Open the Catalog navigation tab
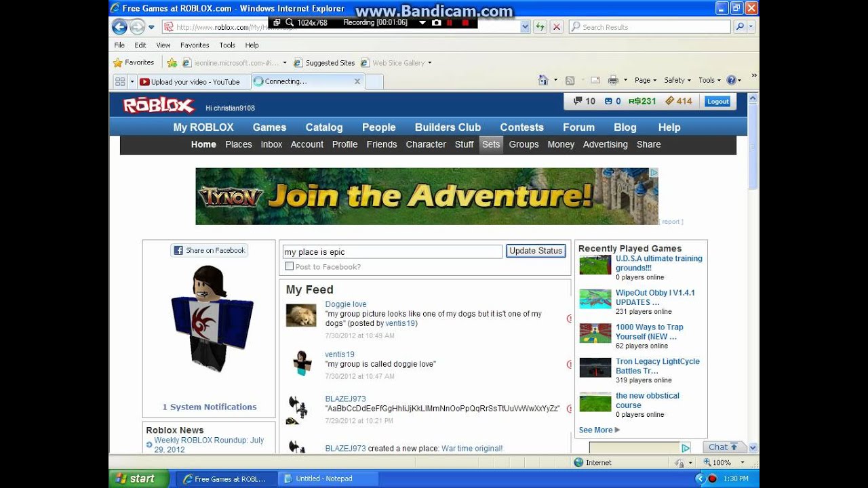 [x=324, y=127]
